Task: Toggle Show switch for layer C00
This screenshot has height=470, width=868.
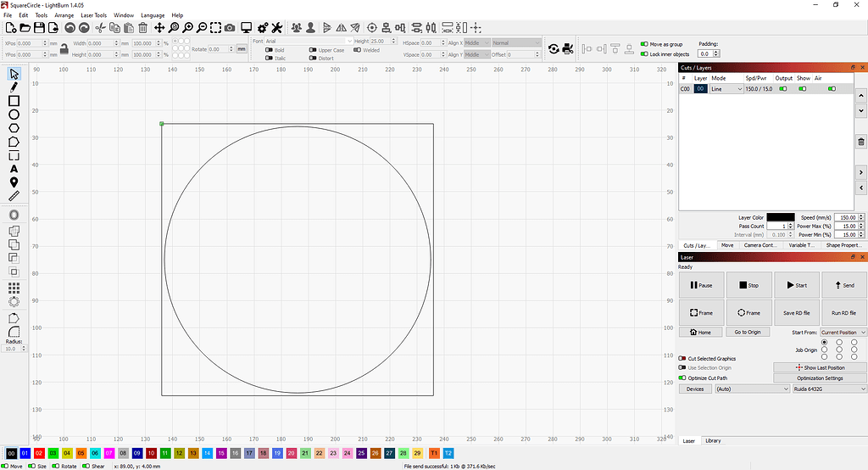Action: click(x=802, y=89)
